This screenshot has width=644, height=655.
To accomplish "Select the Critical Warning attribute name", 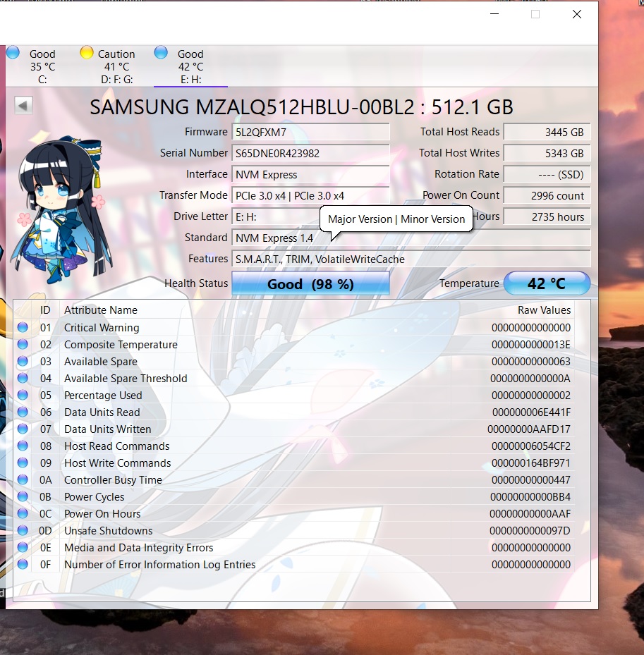I will tap(102, 327).
